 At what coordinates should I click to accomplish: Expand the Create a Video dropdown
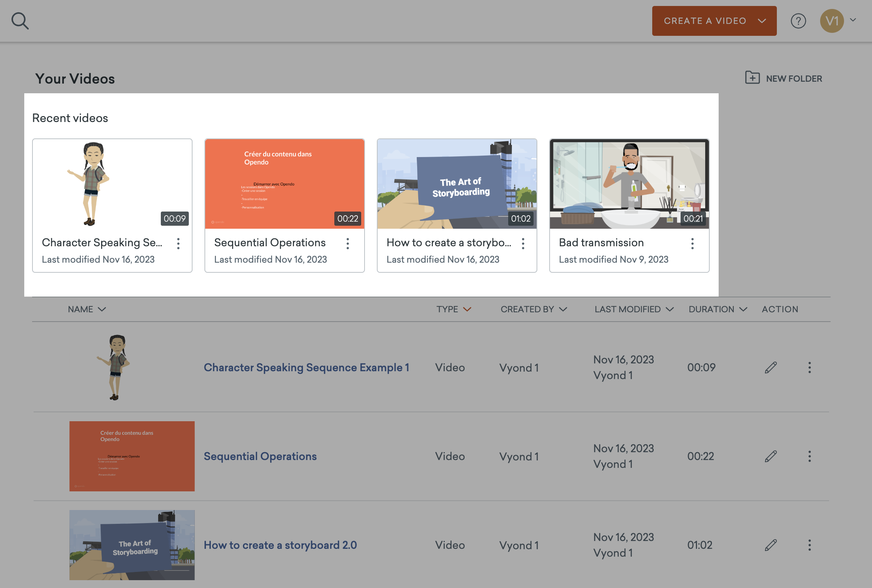coord(762,21)
